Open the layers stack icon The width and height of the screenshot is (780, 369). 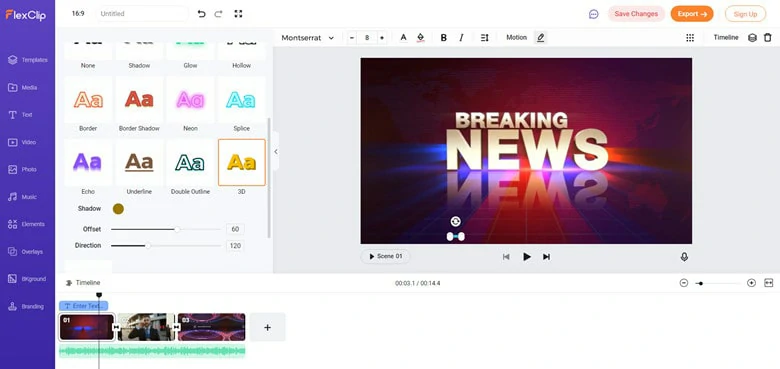tap(753, 38)
